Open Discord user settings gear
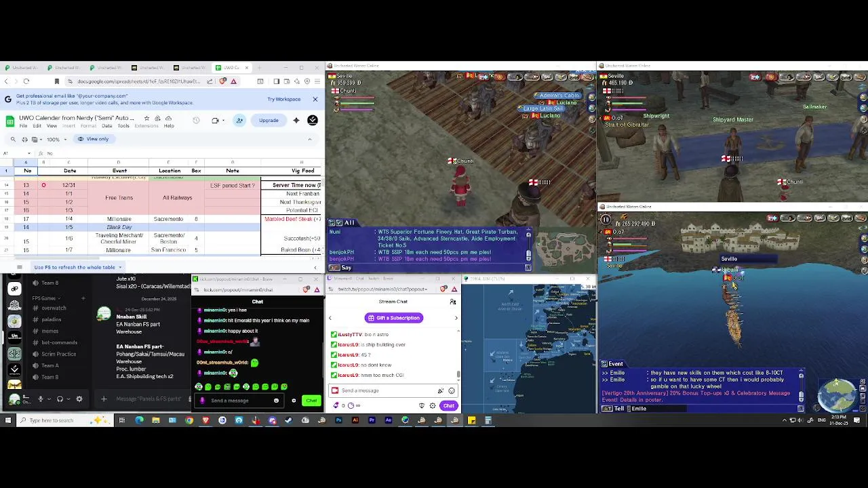868x488 pixels. point(79,399)
